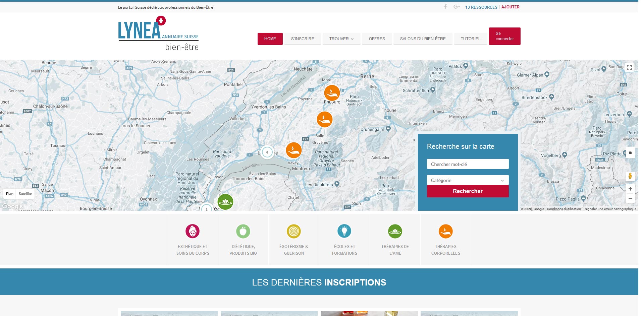Image resolution: width=644 pixels, height=316 pixels.
Task: Select Diététique, produits bio apple icon
Action: [243, 231]
